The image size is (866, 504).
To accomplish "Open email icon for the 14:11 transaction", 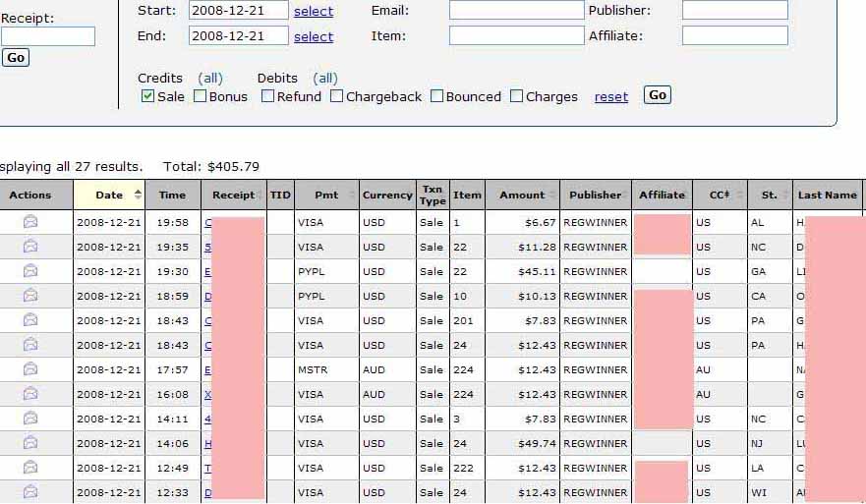I will (30, 419).
